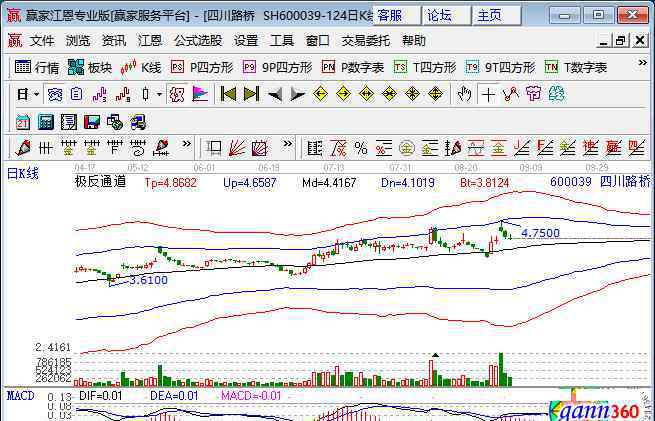
Task: Open the 工具 menu
Action: [282, 41]
